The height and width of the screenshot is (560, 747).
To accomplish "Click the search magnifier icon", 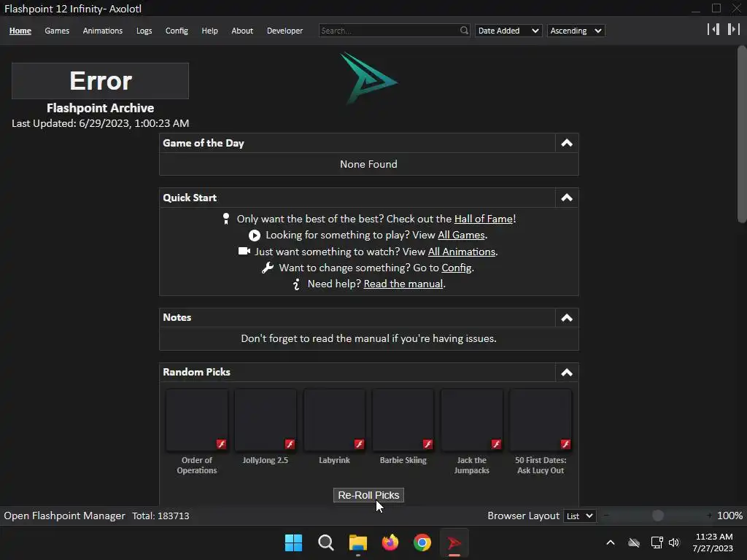I will [x=464, y=31].
